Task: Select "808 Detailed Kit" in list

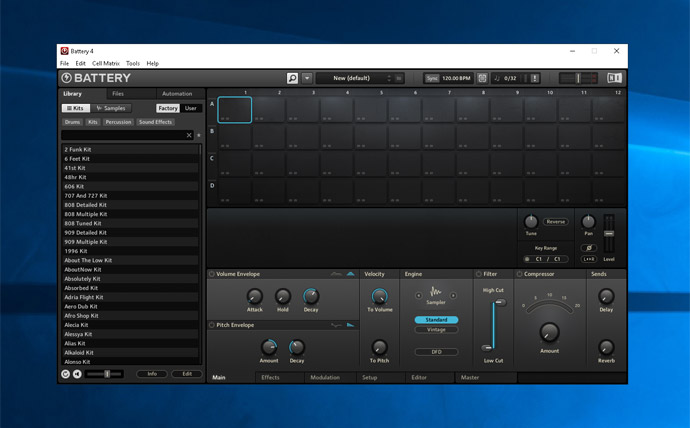Action: coord(130,205)
